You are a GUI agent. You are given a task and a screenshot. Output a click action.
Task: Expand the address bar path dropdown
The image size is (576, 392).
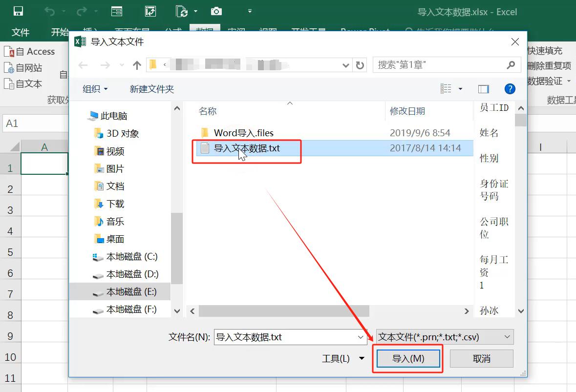click(x=346, y=65)
